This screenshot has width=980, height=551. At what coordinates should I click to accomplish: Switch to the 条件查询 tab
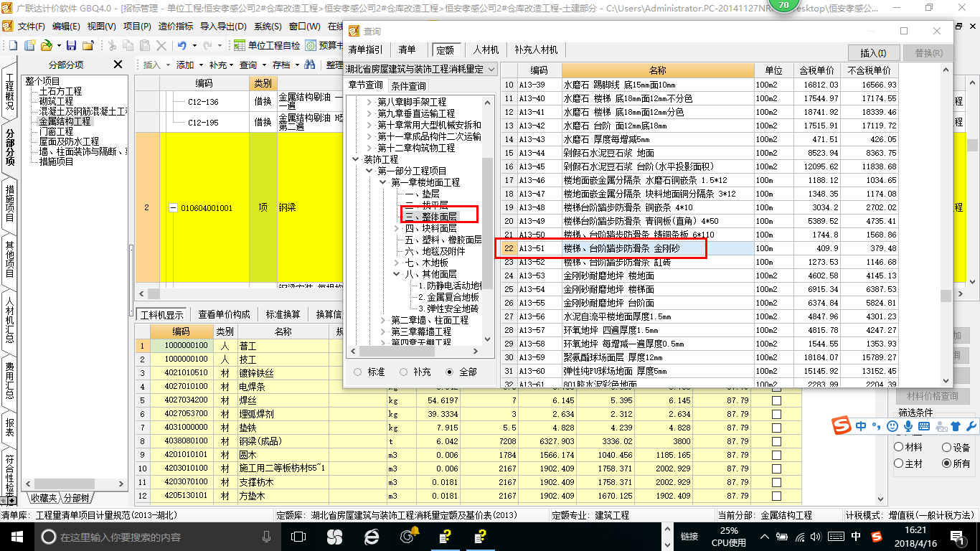coord(408,85)
